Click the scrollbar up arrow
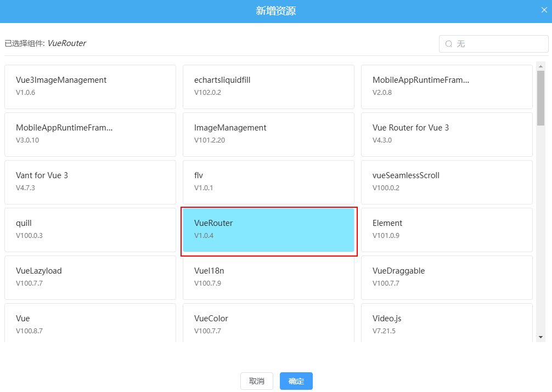552x392 pixels. coord(540,66)
